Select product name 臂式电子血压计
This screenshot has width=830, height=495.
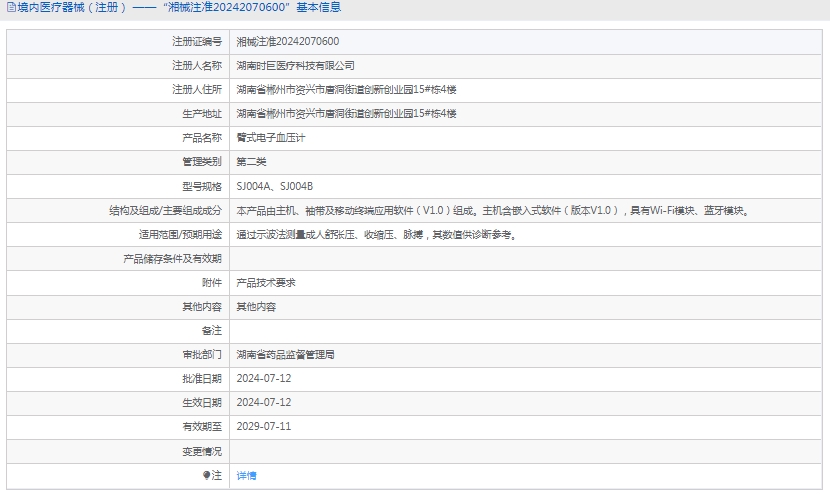[270, 138]
